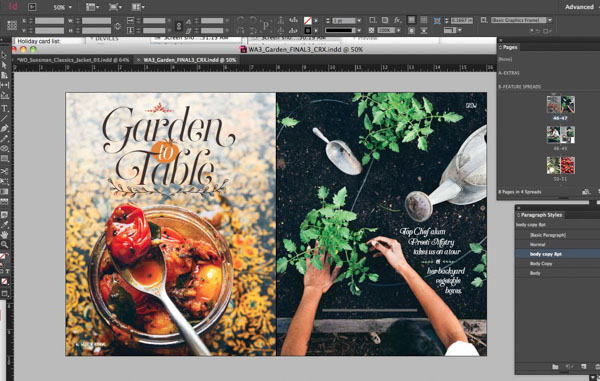The width and height of the screenshot is (600, 381).
Task: Select the Scissors tool
Action: click(x=4, y=171)
